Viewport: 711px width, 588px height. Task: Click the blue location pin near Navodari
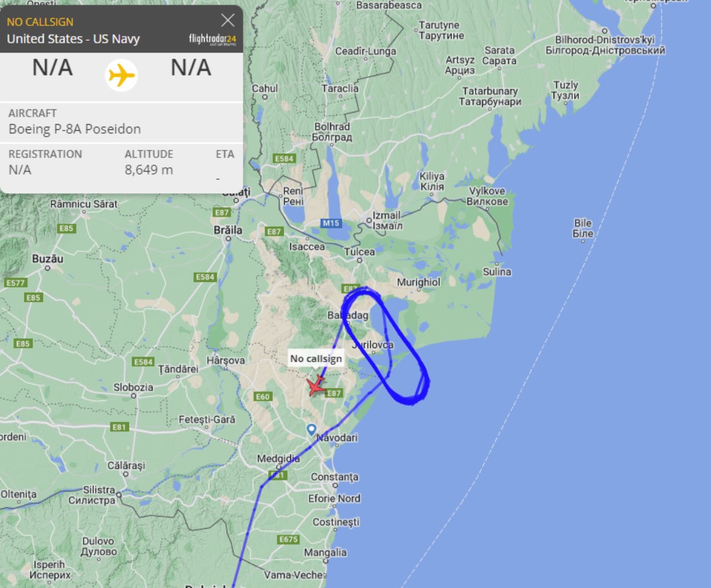pyautogui.click(x=311, y=429)
